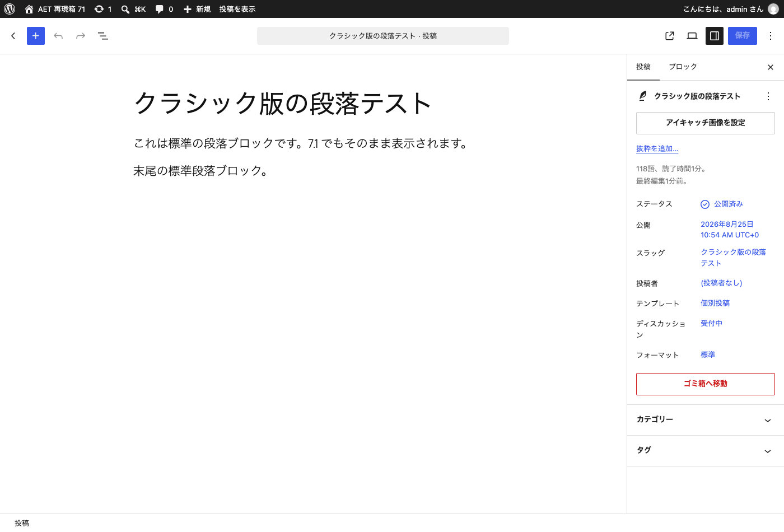Screen dimensions: 784x532
Task: Open the author selector (投稿者なし)
Action: 721,283
